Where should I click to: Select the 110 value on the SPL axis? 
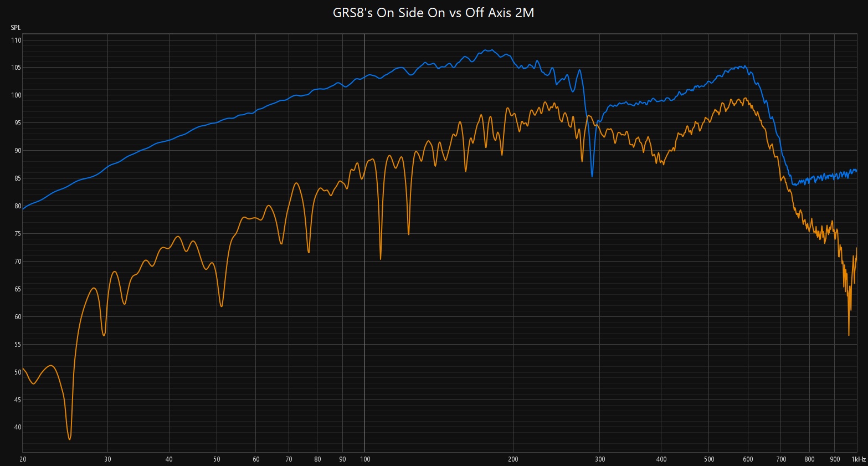coord(16,40)
